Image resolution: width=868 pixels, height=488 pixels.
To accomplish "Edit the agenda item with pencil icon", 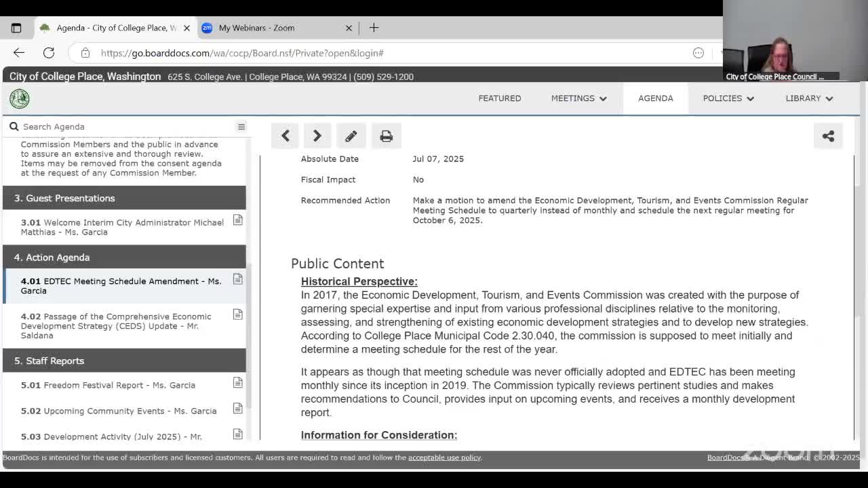I will point(351,136).
